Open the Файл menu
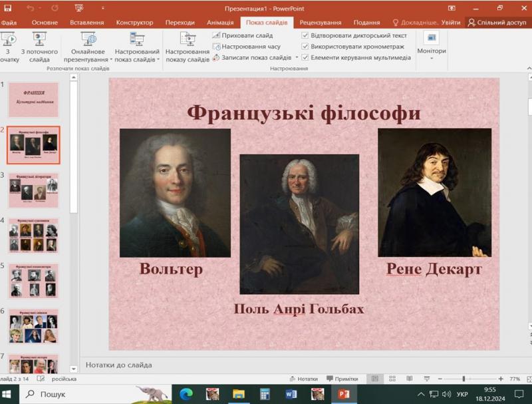The image size is (532, 404). [9, 23]
